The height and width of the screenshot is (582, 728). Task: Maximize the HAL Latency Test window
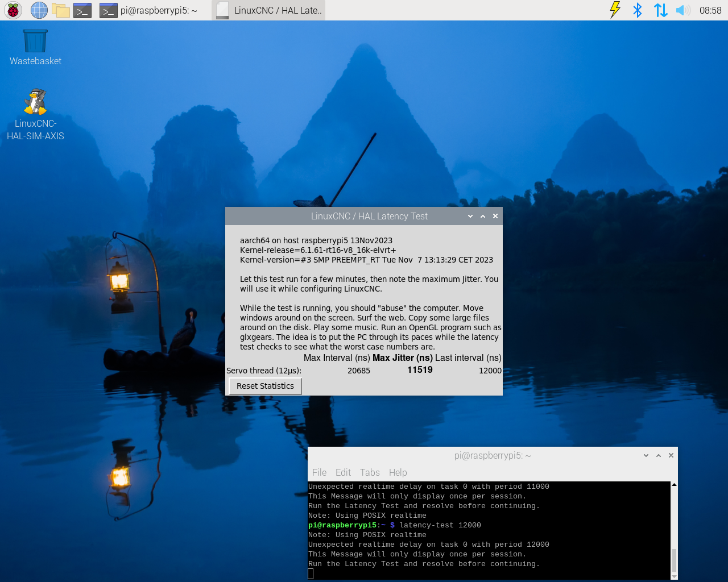click(x=483, y=216)
